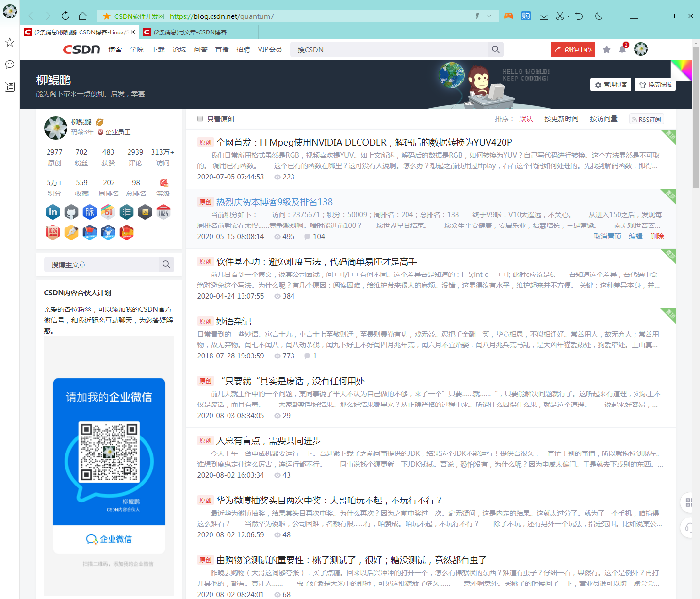Click the page vertical scrollbar thumb
700x599 pixels.
(x=696, y=118)
